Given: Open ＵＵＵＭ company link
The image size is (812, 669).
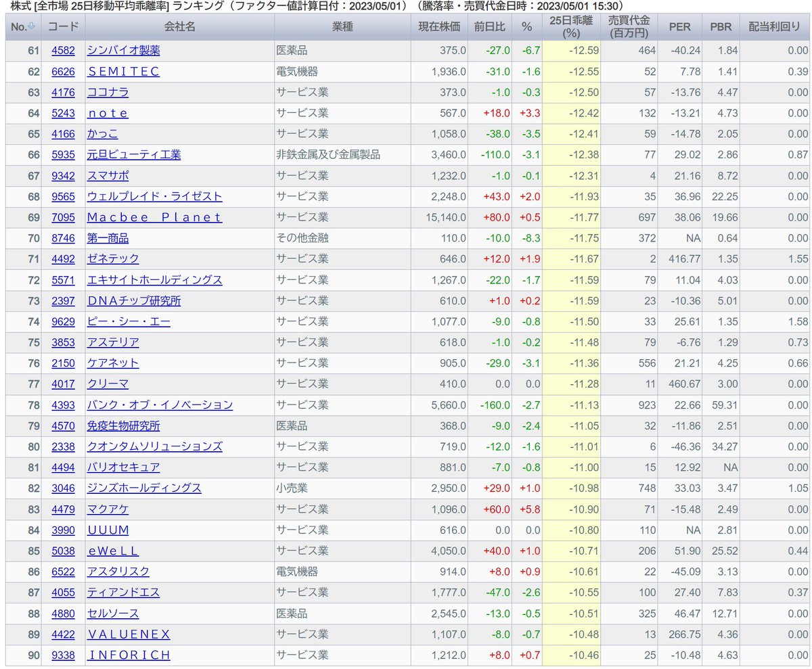Looking at the screenshot, I should [x=108, y=530].
